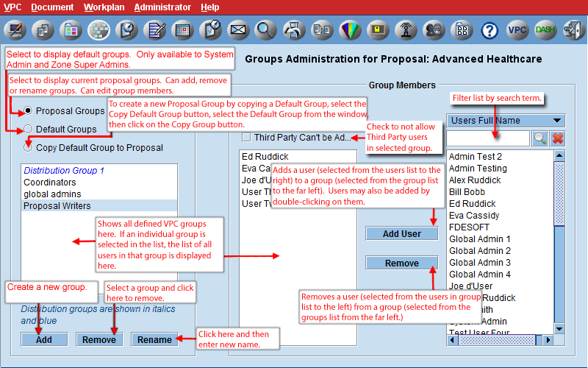Open the Users Full Name dropdown
Image resolution: width=588 pixels, height=368 pixels.
point(506,121)
